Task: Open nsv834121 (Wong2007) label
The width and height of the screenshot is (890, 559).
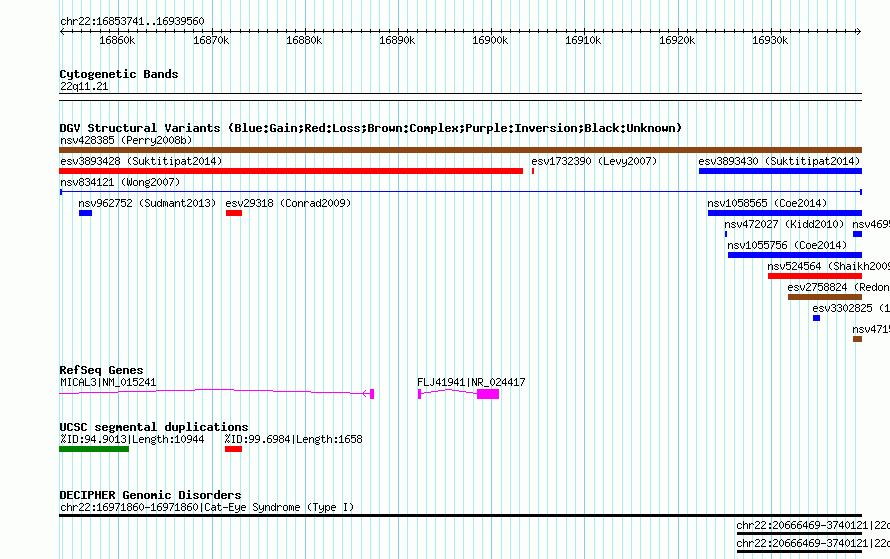Action: [x=120, y=182]
